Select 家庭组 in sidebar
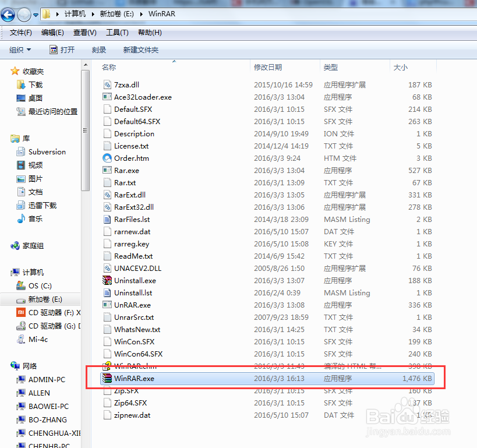This screenshot has width=477, height=448. pyautogui.click(x=27, y=246)
